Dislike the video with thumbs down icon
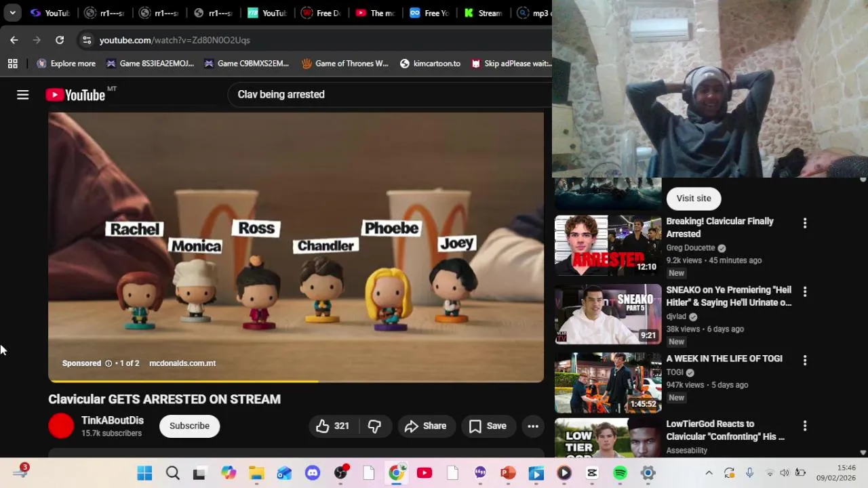Image resolution: width=868 pixels, height=488 pixels. point(374,426)
